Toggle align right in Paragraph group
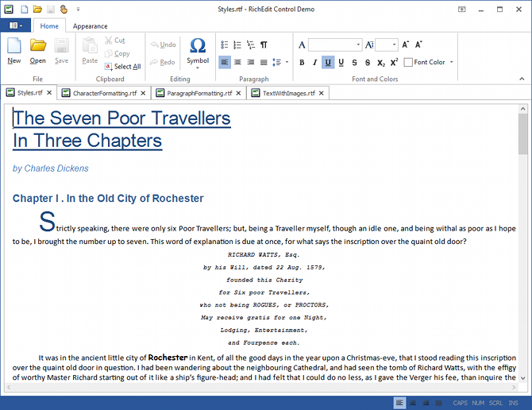This screenshot has height=410, width=532. [x=251, y=62]
